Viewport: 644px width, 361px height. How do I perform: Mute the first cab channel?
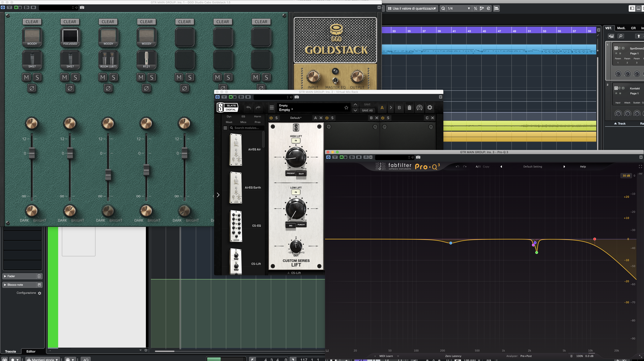pyautogui.click(x=26, y=77)
